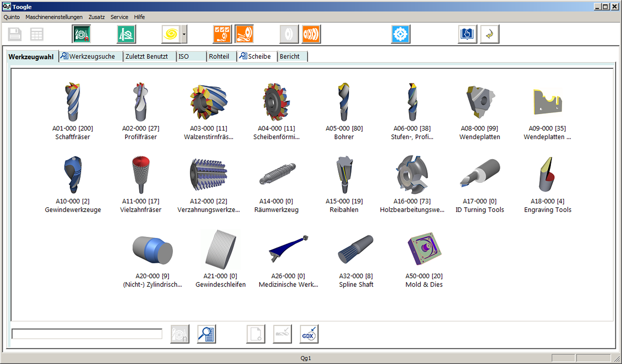622x364 pixels.
Task: Click the GDX import button
Action: (309, 334)
